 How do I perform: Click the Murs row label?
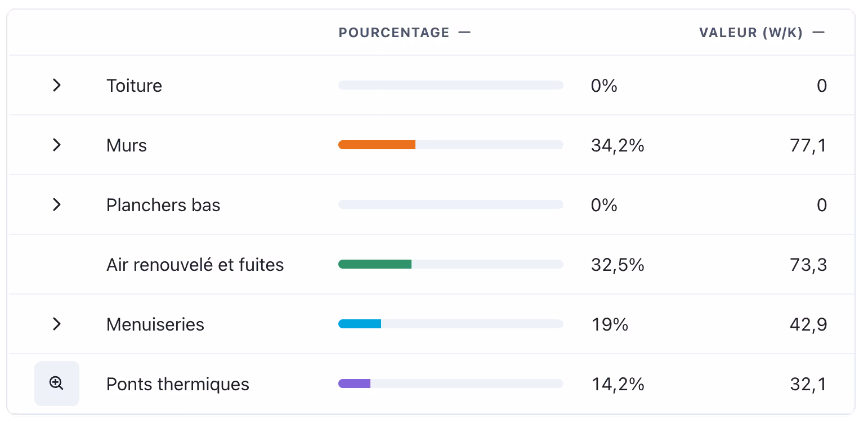pos(127,145)
